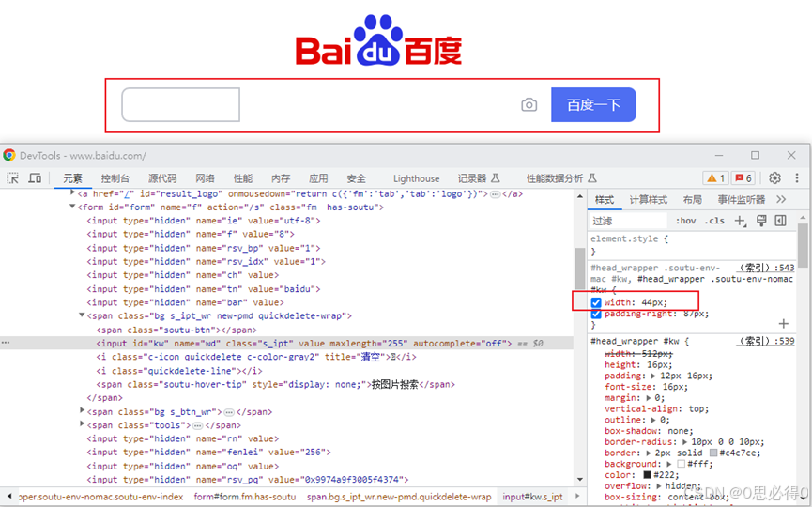Expand the span tools node arrow
The height and width of the screenshot is (507, 812).
coord(82,423)
